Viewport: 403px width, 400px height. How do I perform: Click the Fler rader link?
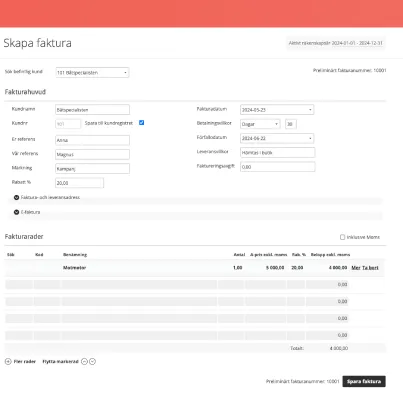25,361
